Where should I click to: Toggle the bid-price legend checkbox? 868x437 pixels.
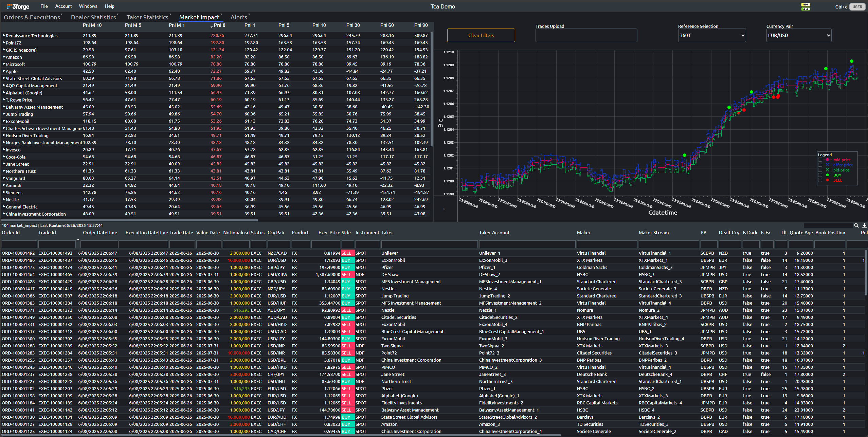tap(820, 170)
